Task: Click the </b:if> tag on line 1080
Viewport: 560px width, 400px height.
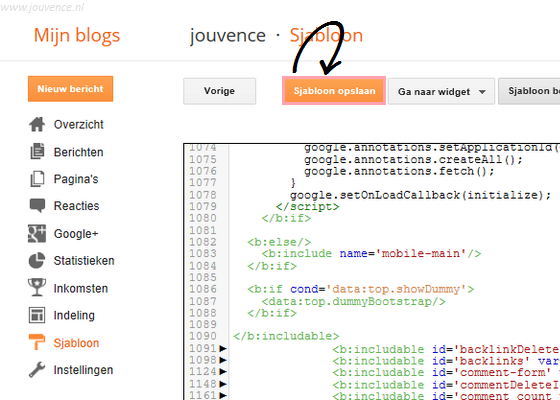Action: click(286, 218)
